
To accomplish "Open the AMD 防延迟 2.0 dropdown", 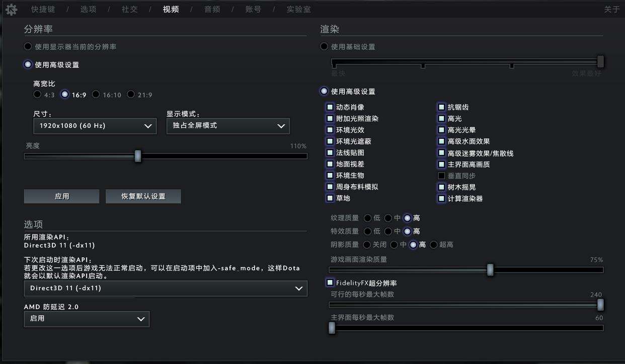I will click(x=87, y=319).
